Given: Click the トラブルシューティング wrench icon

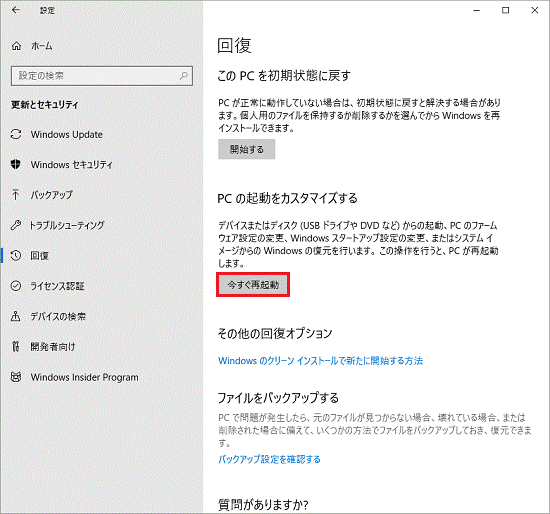Looking at the screenshot, I should click(x=16, y=225).
